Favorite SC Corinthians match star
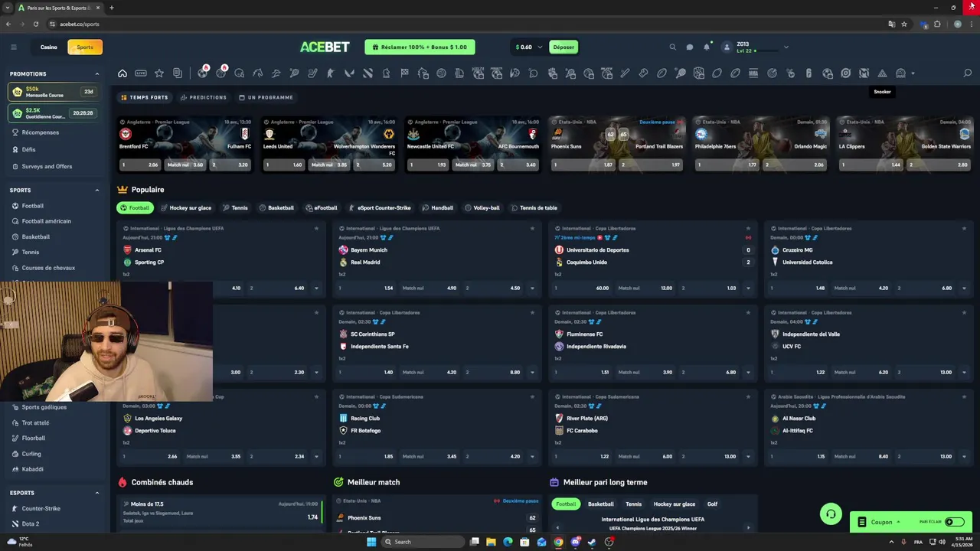This screenshot has width=980, height=551. click(532, 312)
